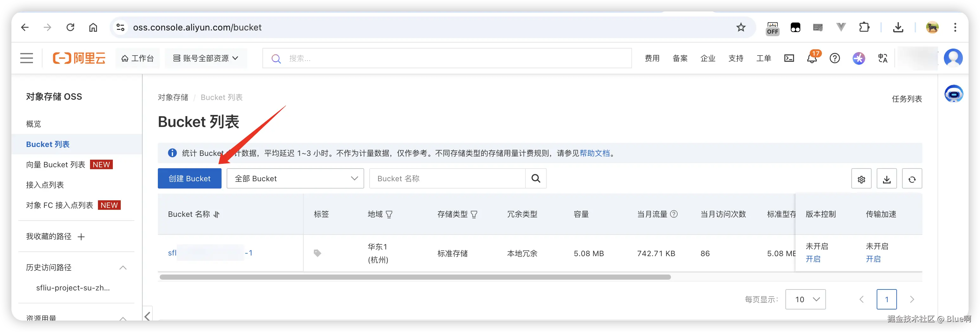Open the browser extensions puzzle icon
The height and width of the screenshot is (332, 980).
coord(864,27)
